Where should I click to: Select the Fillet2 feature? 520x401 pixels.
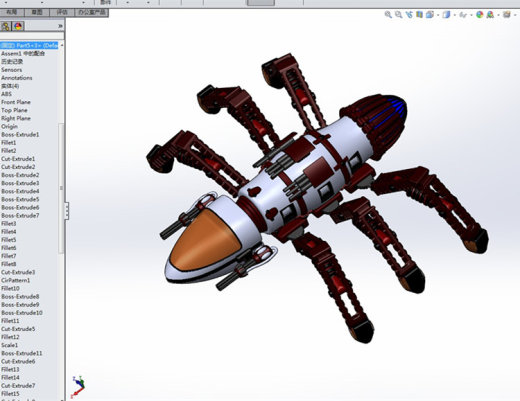point(9,151)
